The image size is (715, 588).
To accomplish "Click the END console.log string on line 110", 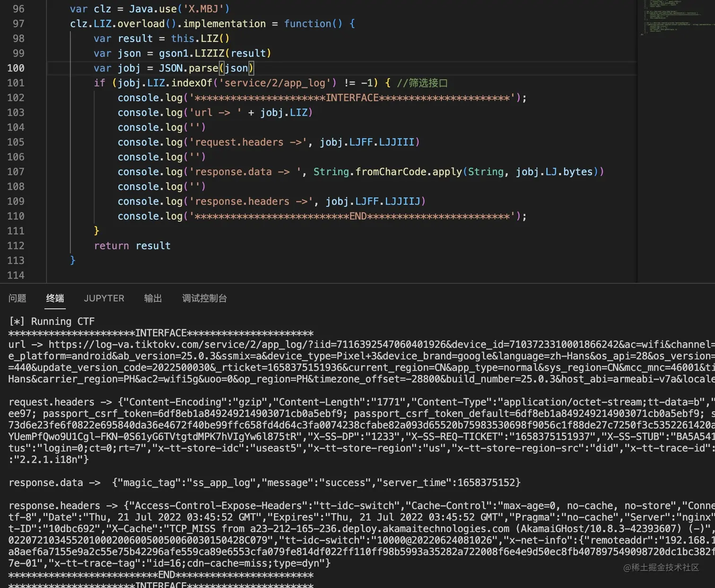I will tap(352, 216).
